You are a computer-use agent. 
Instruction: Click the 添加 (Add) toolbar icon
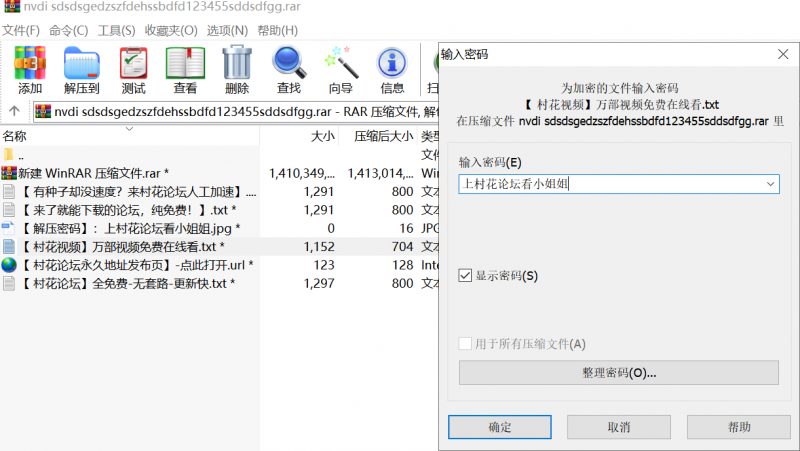(30, 63)
